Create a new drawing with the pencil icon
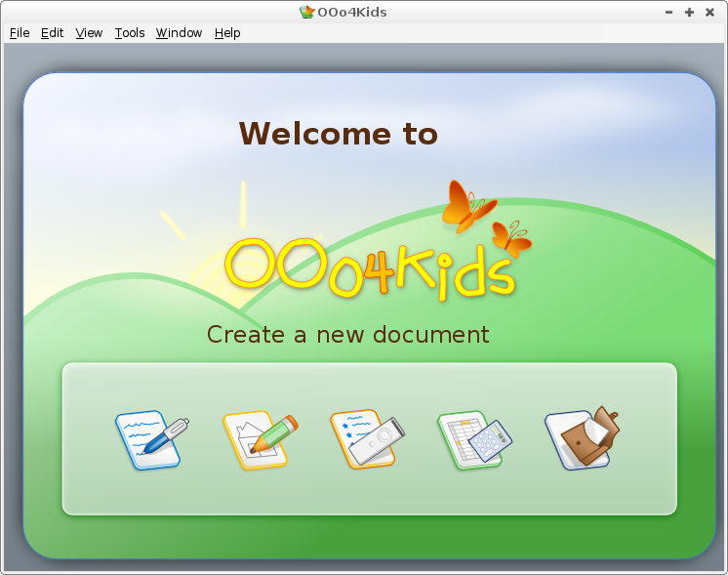Screen dimensions: 728x575 point(260,439)
